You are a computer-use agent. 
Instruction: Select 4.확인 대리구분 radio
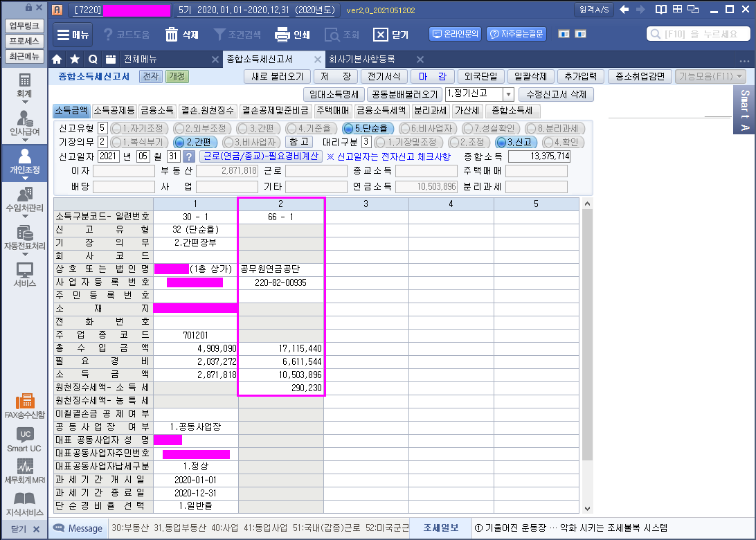click(563, 142)
